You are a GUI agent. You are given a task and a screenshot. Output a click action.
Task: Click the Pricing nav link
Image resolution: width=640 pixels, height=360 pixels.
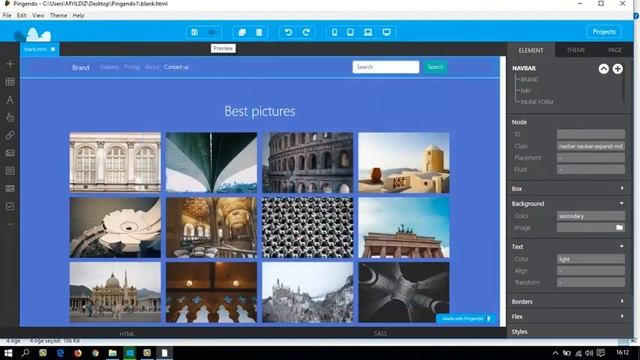[x=132, y=67]
